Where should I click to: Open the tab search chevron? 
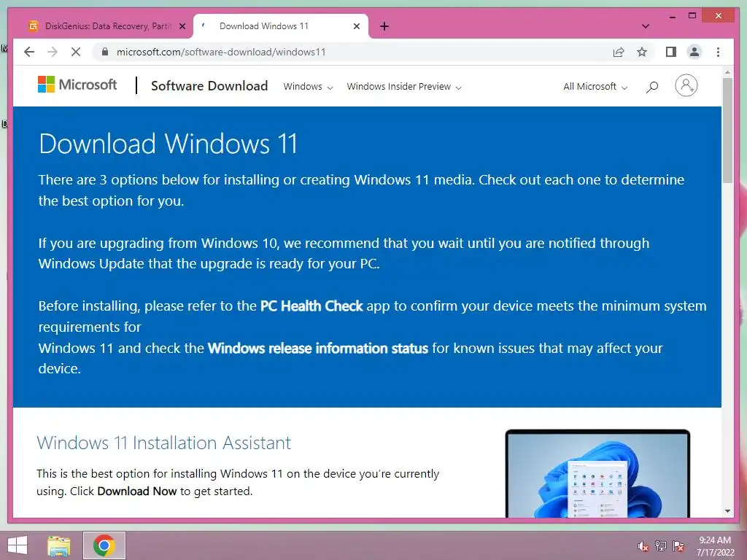tap(646, 26)
